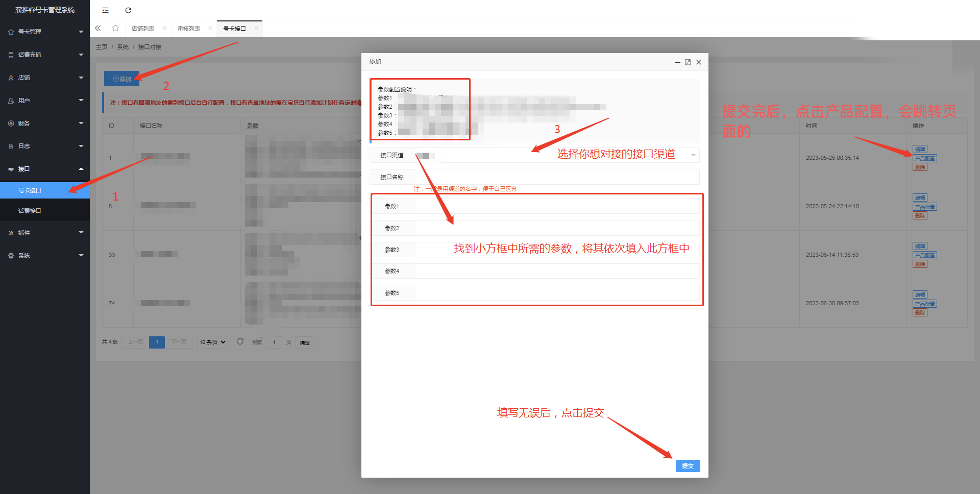Click 删除 for the 2023-05-24 row
Image resolution: width=980 pixels, height=494 pixels.
pyautogui.click(x=920, y=216)
